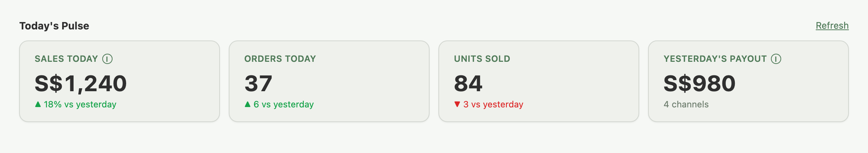Click the 4 channels label

(x=686, y=104)
